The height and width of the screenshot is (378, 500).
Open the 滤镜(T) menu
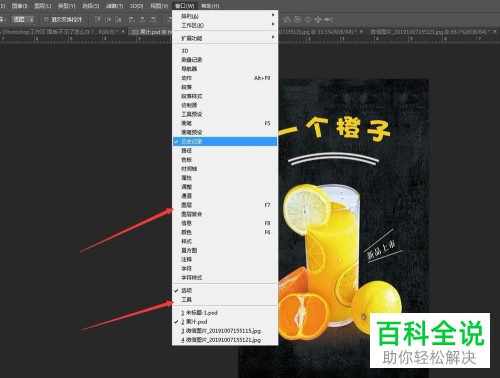114,6
